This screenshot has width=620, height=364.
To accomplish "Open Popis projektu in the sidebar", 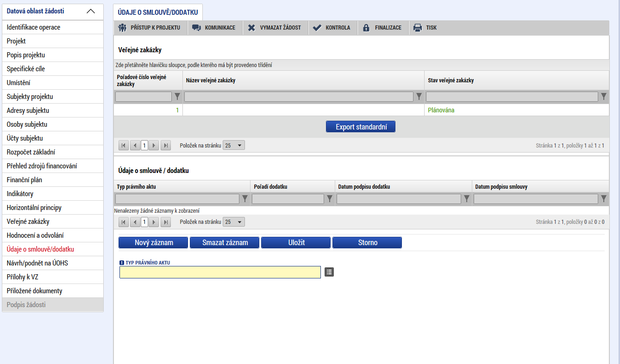I will (x=53, y=55).
